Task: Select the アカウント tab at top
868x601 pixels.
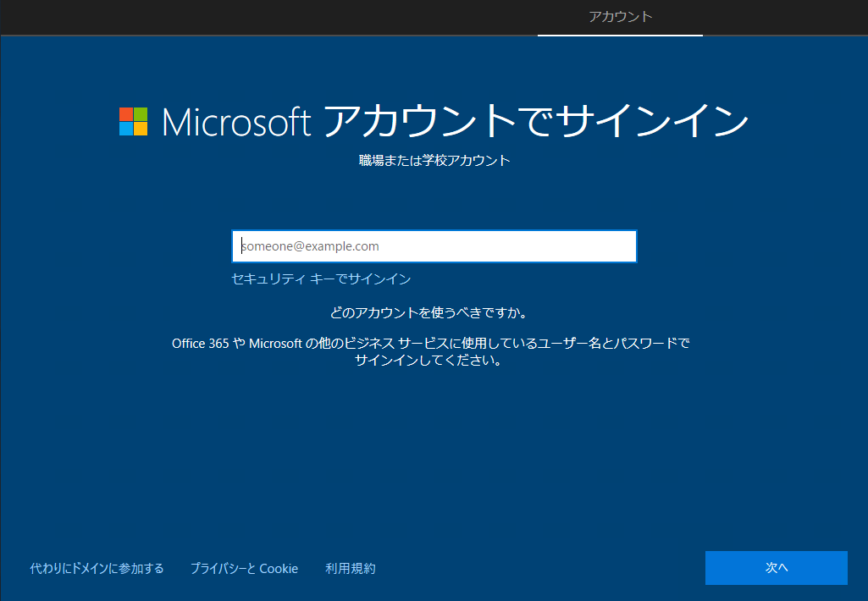Action: point(620,17)
